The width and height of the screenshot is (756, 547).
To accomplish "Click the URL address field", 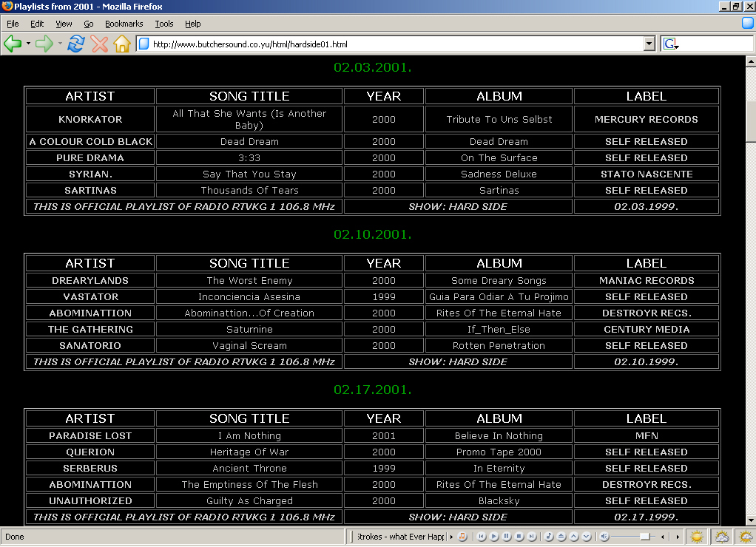I will tap(396, 44).
